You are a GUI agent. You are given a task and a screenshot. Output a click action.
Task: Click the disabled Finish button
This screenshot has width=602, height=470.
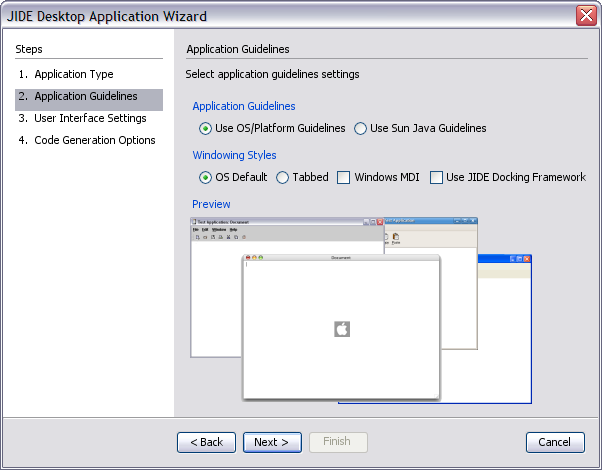(x=338, y=442)
